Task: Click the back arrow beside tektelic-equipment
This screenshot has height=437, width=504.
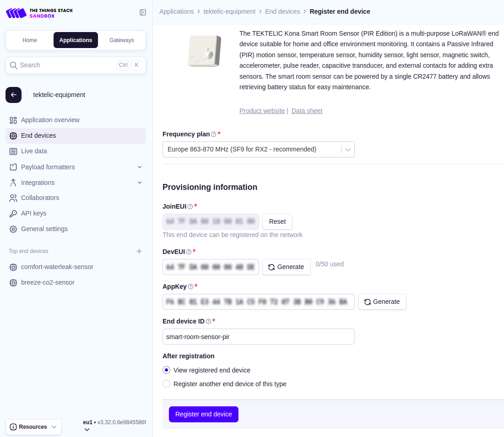Action: 13,95
